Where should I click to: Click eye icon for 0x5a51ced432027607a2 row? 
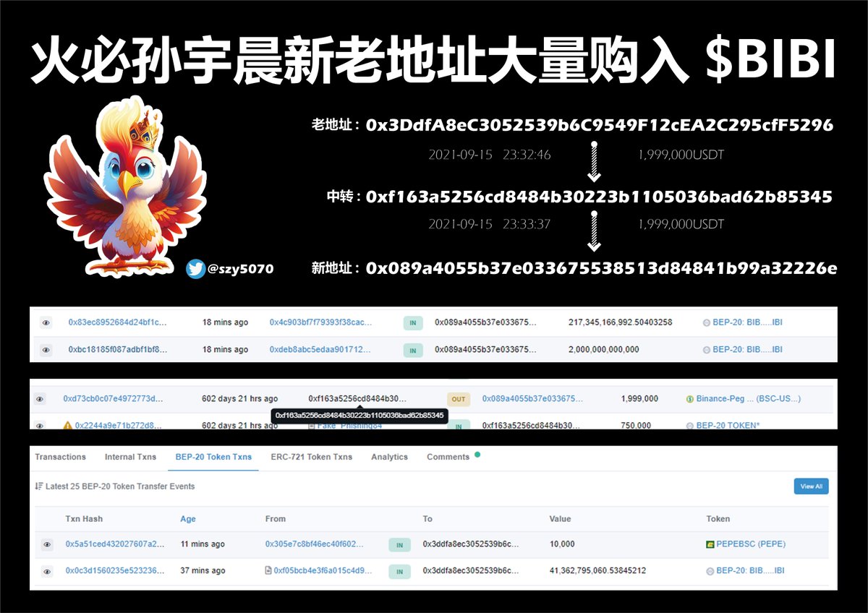coord(47,544)
